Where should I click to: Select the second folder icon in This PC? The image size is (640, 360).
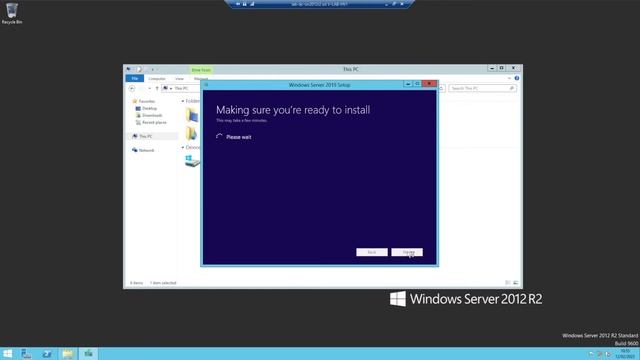click(192, 133)
